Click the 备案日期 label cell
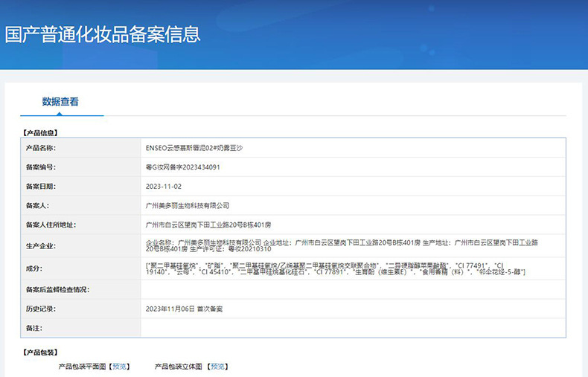 coord(81,186)
